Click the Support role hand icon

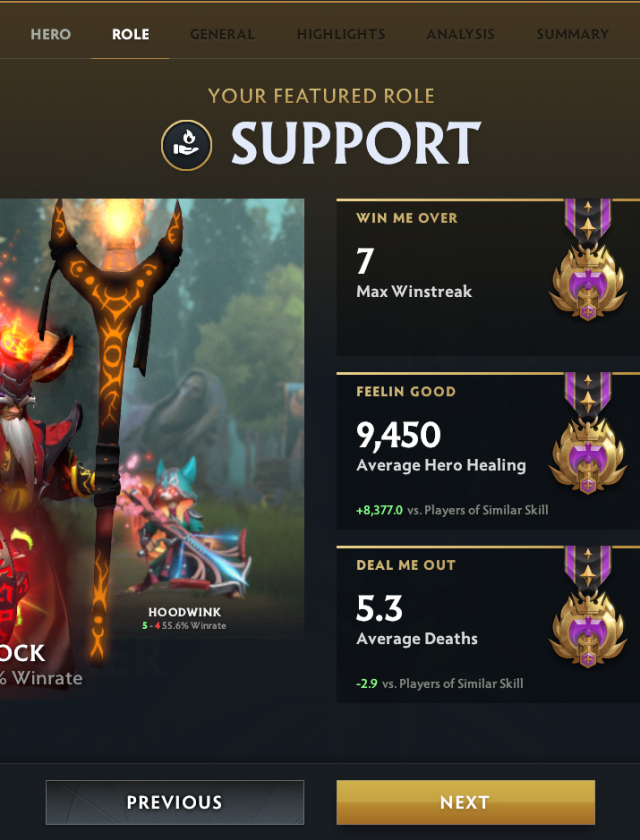(x=186, y=145)
